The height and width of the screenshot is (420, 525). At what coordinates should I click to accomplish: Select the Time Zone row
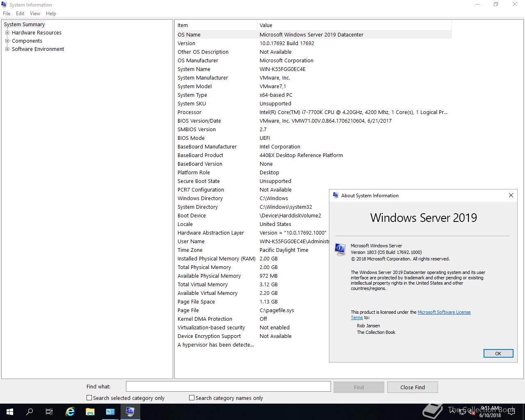tap(253, 250)
